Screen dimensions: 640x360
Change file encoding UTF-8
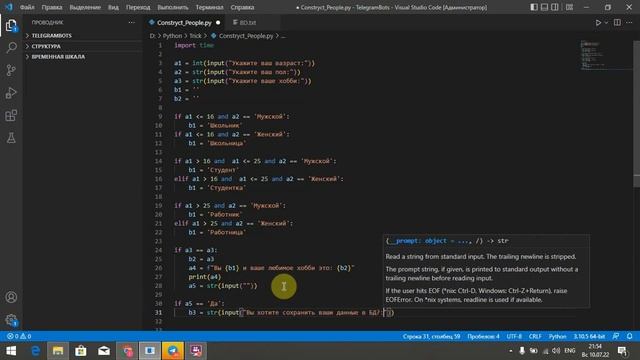coord(514,336)
